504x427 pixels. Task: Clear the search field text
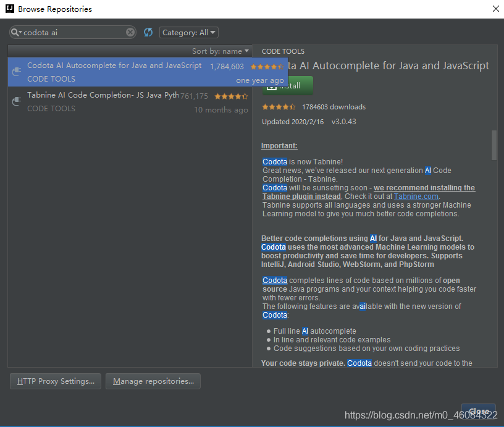point(130,32)
